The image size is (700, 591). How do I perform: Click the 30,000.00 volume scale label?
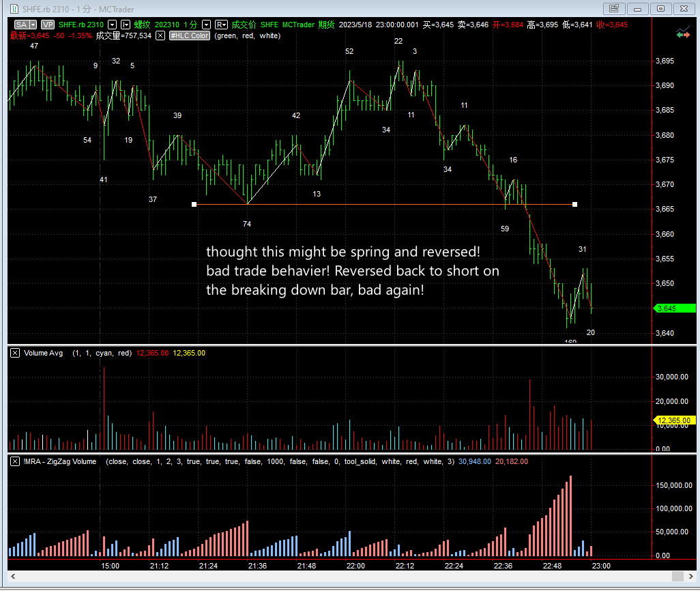pos(672,377)
